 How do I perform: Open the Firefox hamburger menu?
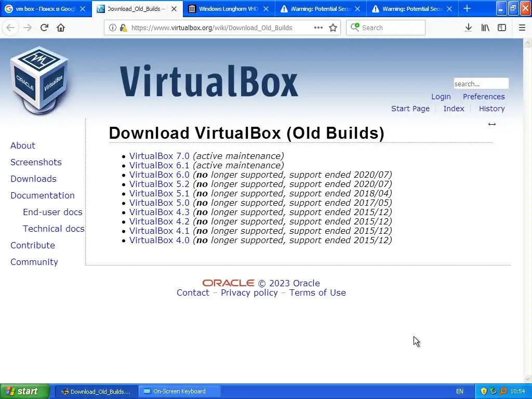click(x=522, y=28)
